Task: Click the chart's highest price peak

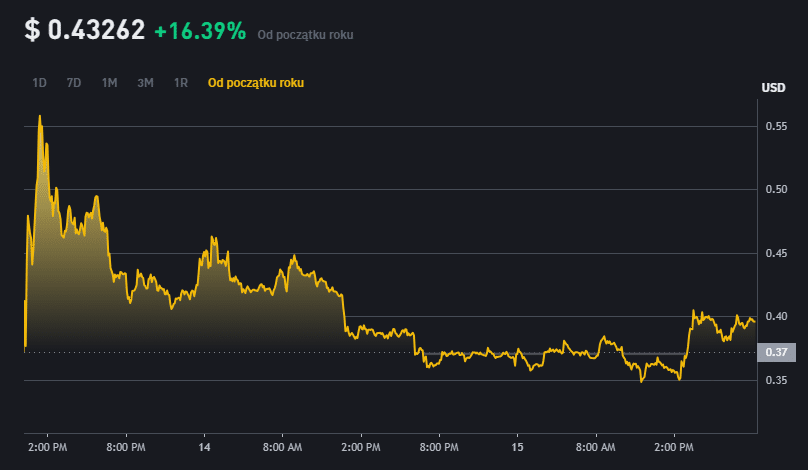Action: pyautogui.click(x=40, y=116)
